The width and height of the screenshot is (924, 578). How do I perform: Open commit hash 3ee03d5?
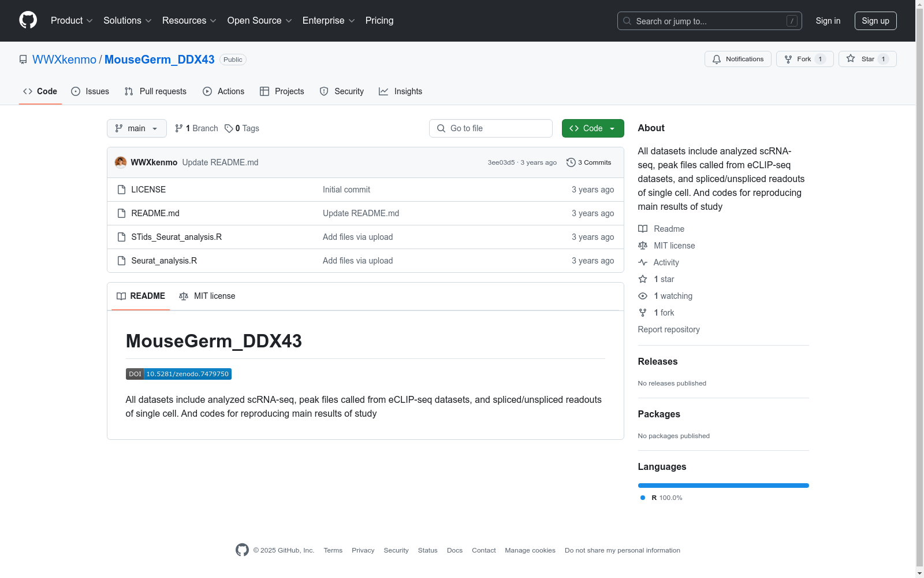tap(501, 162)
